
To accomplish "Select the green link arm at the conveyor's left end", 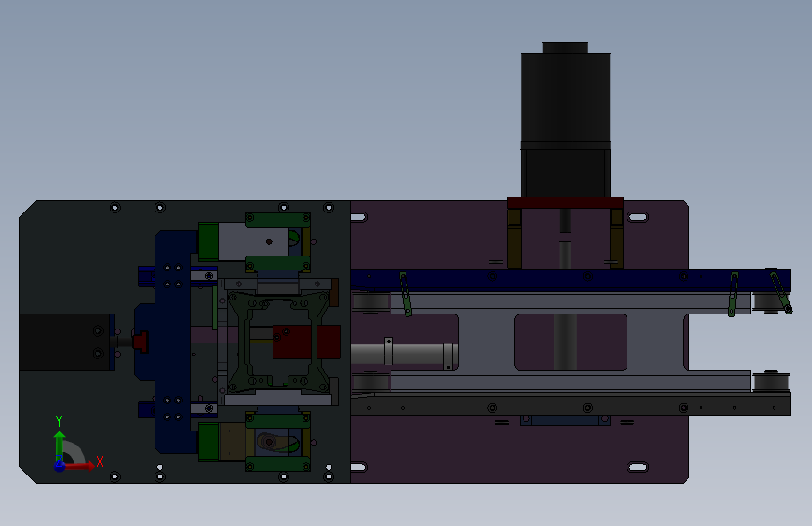I will coord(406,294).
